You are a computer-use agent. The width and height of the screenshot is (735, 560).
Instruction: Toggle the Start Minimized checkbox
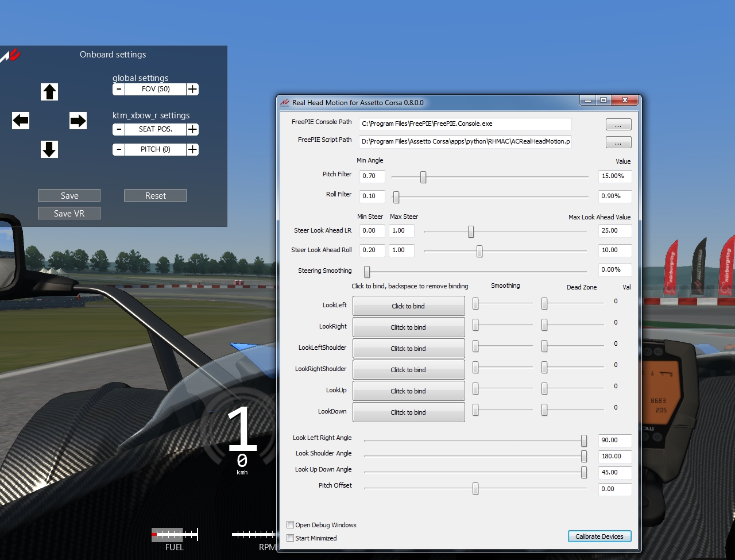click(291, 538)
